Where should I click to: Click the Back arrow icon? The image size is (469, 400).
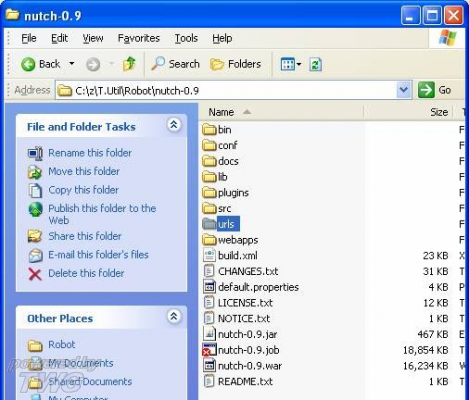pos(28,64)
